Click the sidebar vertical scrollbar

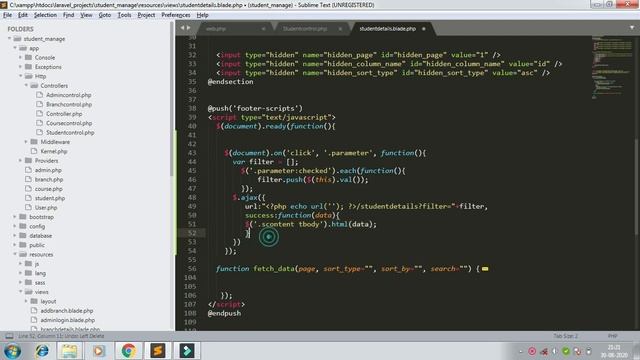click(x=172, y=98)
